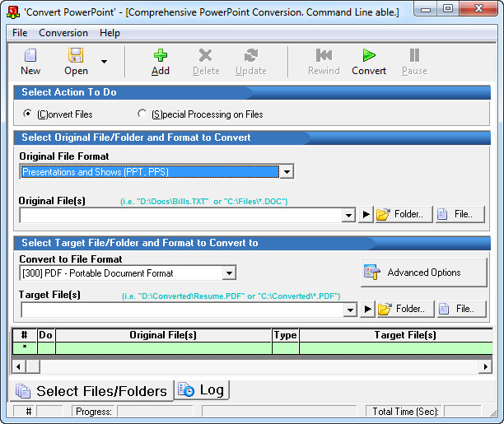Minimize the Convert PowerPoint window

426,9
